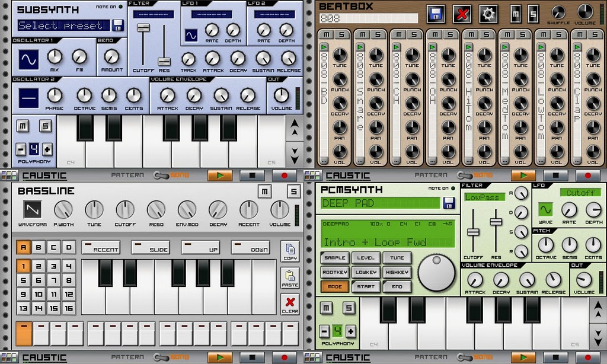Screen dimensions: 607x364
Task: Preview the 808 Clap channel sample
Action: [577, 47]
